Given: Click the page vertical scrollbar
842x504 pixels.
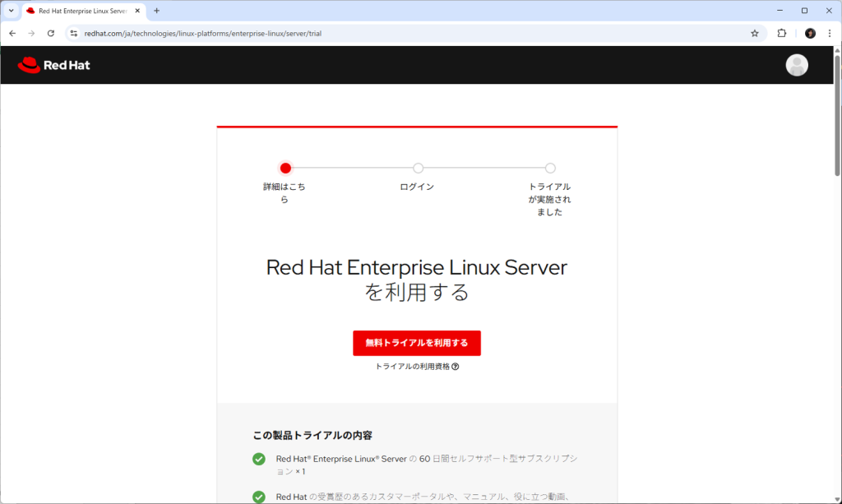Looking at the screenshot, I should click(837, 247).
